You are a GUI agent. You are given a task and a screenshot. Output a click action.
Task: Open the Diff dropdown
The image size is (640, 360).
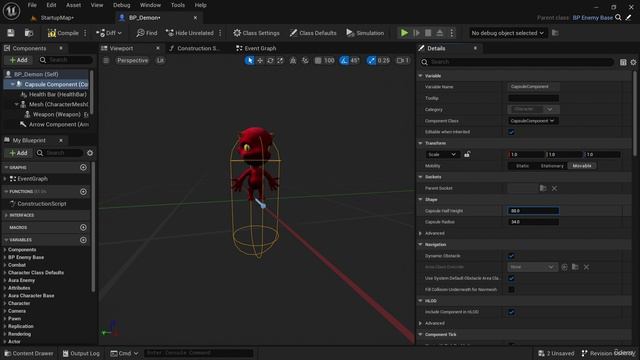(109, 33)
